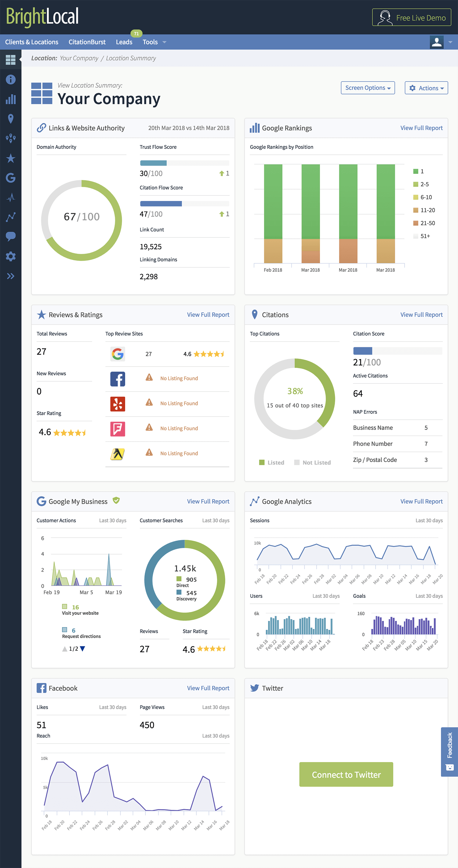The width and height of the screenshot is (458, 868).
Task: Click the warning icon in the Facebook row
Action: point(149,377)
